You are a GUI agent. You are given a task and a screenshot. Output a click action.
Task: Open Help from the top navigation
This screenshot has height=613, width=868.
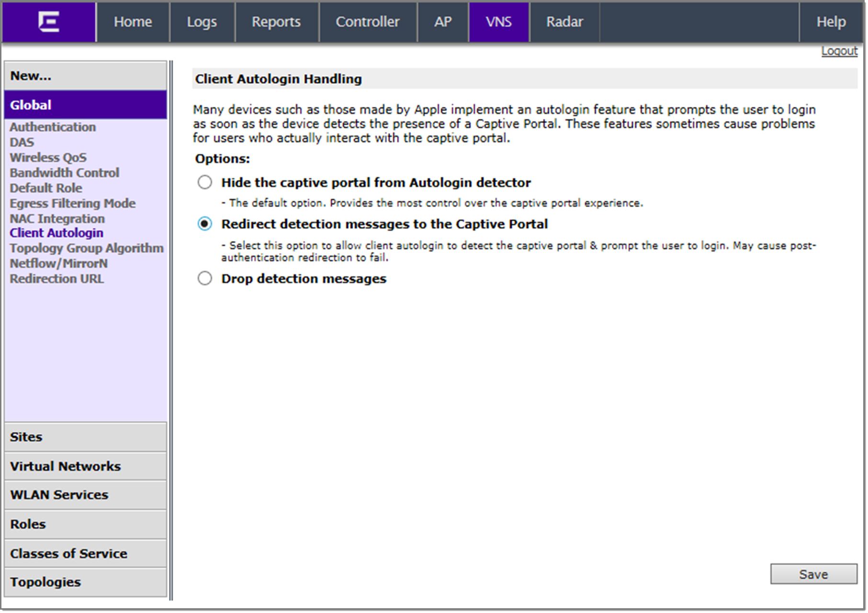pyautogui.click(x=831, y=22)
